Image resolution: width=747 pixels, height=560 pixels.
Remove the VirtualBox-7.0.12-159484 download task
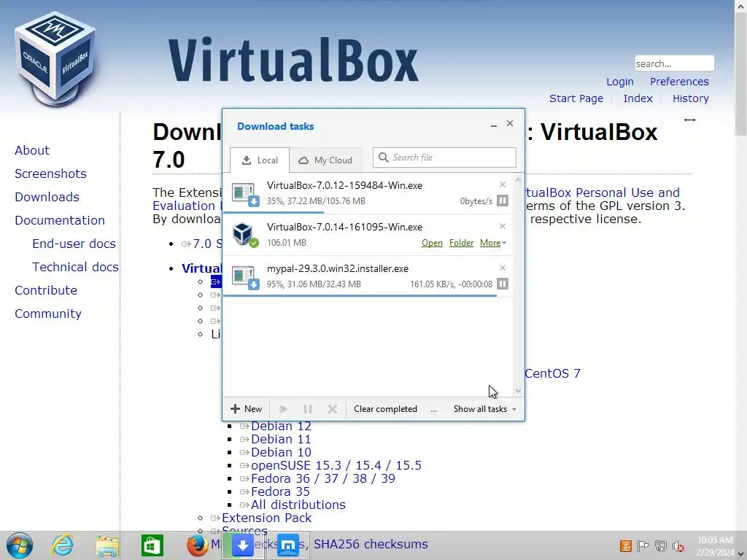click(502, 184)
